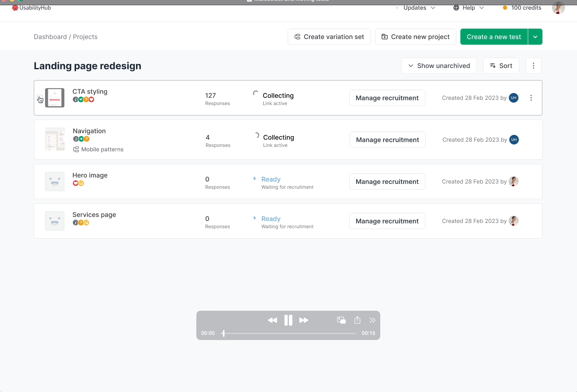Open the project options three-dot menu beside Sort
The image size is (577, 392).
[x=534, y=66]
